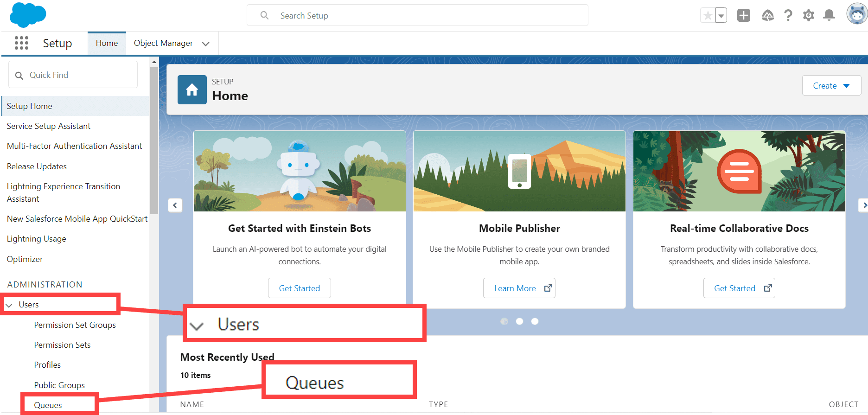The height and width of the screenshot is (415, 868).
Task: Select the third carousel page dot
Action: point(535,321)
